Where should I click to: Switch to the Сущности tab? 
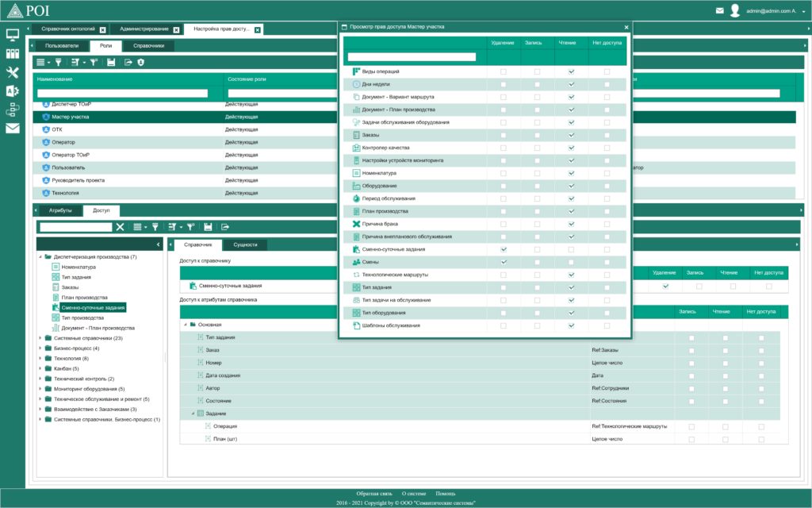[246, 244]
